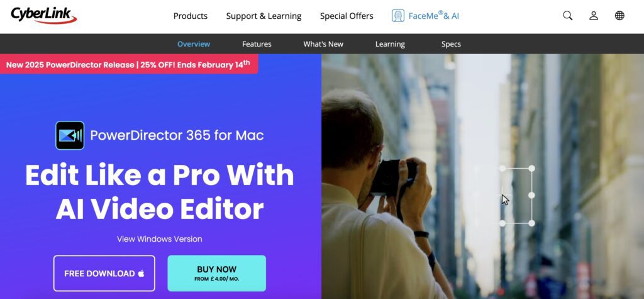Open the search magnifier icon
644x299 pixels.
tap(568, 16)
